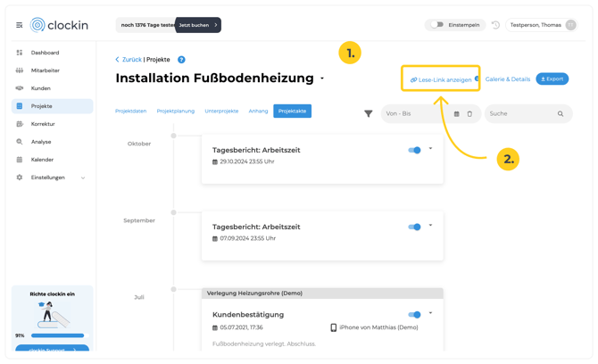Switch to Anhang tab

coord(258,112)
